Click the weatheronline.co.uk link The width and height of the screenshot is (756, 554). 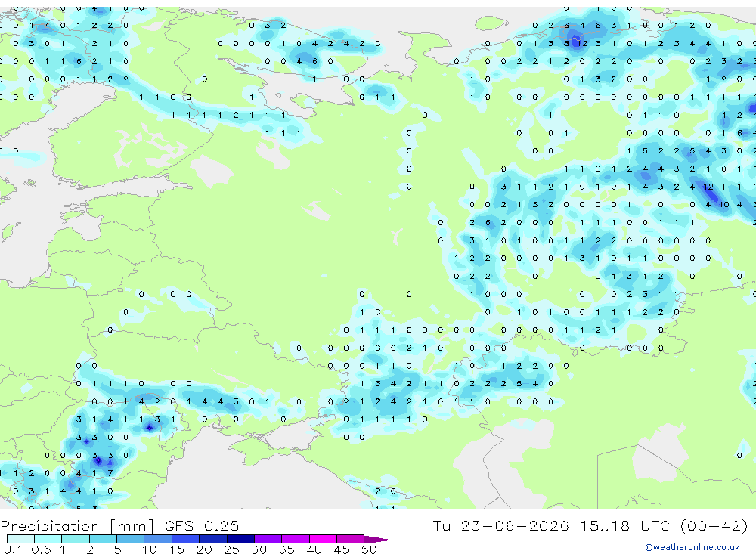coord(692,547)
